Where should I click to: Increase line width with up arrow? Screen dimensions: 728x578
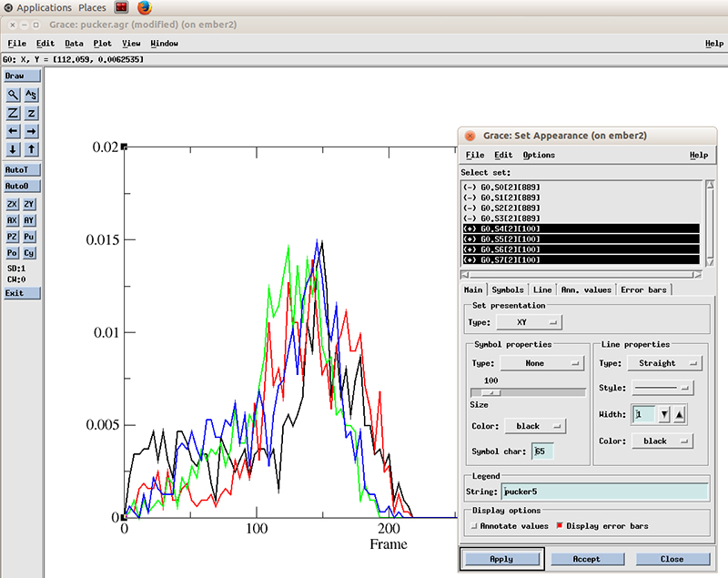[680, 415]
